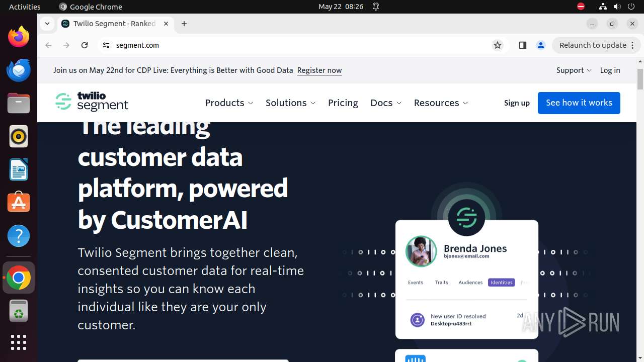Click Register now link in banner
This screenshot has height=362, width=644.
(x=319, y=70)
